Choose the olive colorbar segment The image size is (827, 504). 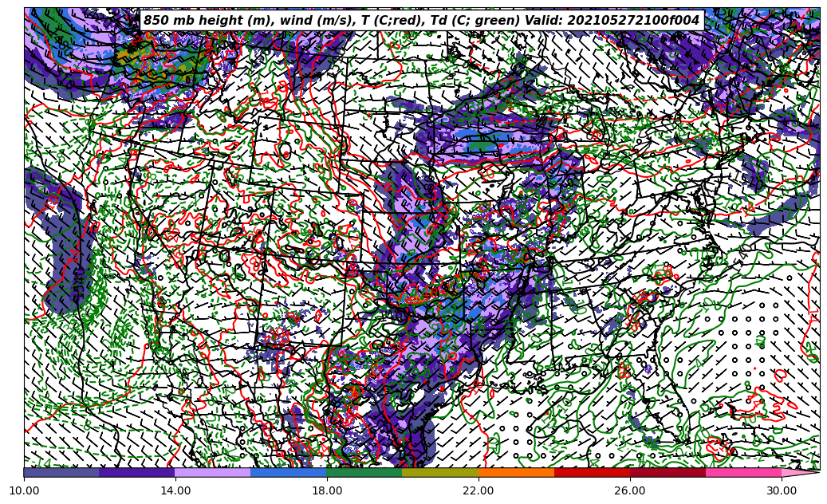click(x=440, y=472)
